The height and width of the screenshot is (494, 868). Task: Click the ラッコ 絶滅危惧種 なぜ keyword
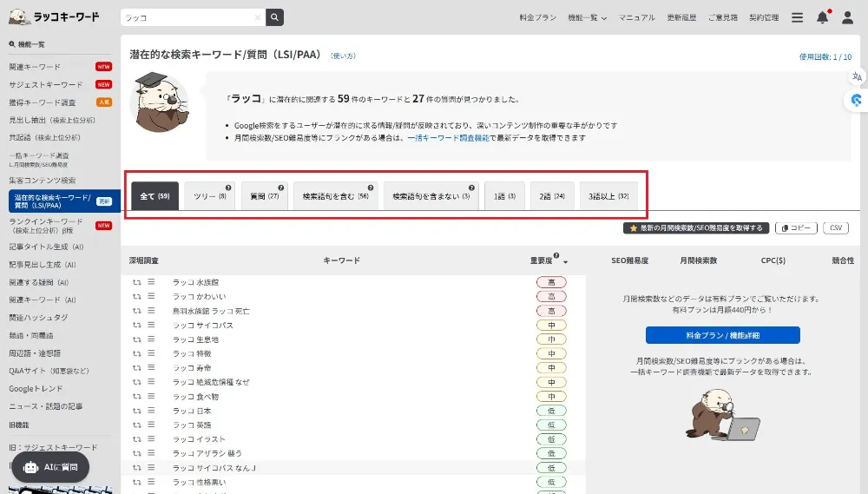tap(211, 382)
